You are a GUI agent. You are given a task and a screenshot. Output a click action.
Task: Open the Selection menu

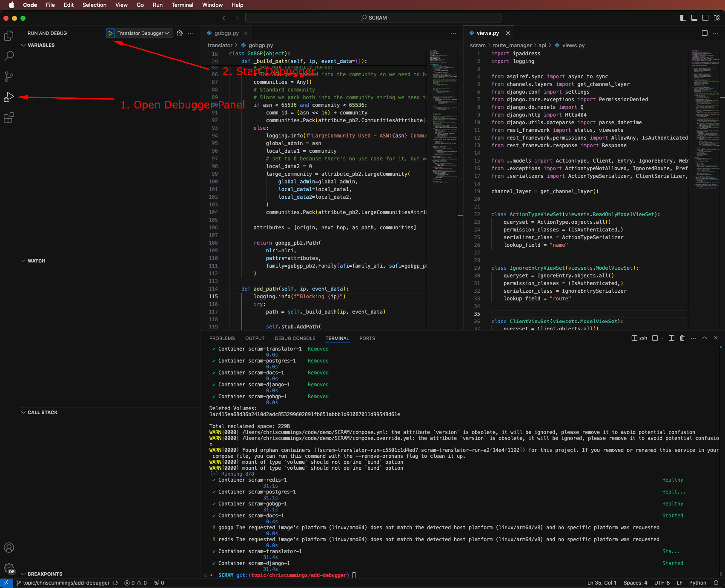coord(94,5)
